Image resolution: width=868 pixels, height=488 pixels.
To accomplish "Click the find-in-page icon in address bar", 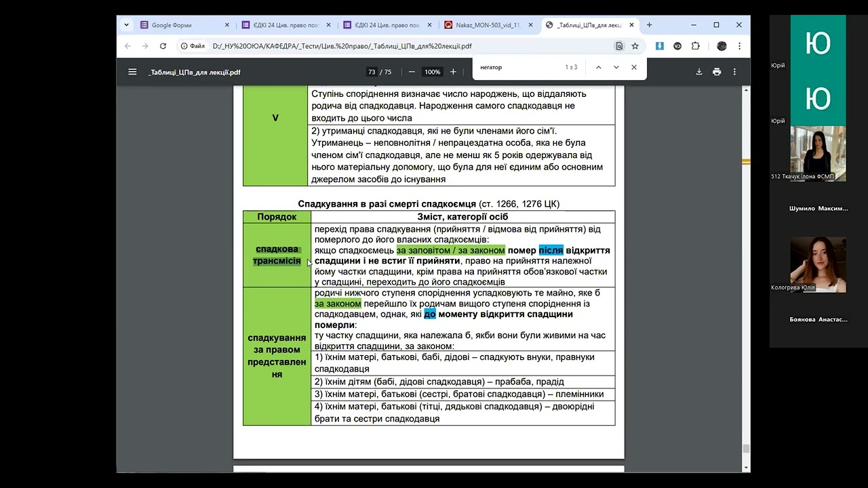I will coord(619,46).
